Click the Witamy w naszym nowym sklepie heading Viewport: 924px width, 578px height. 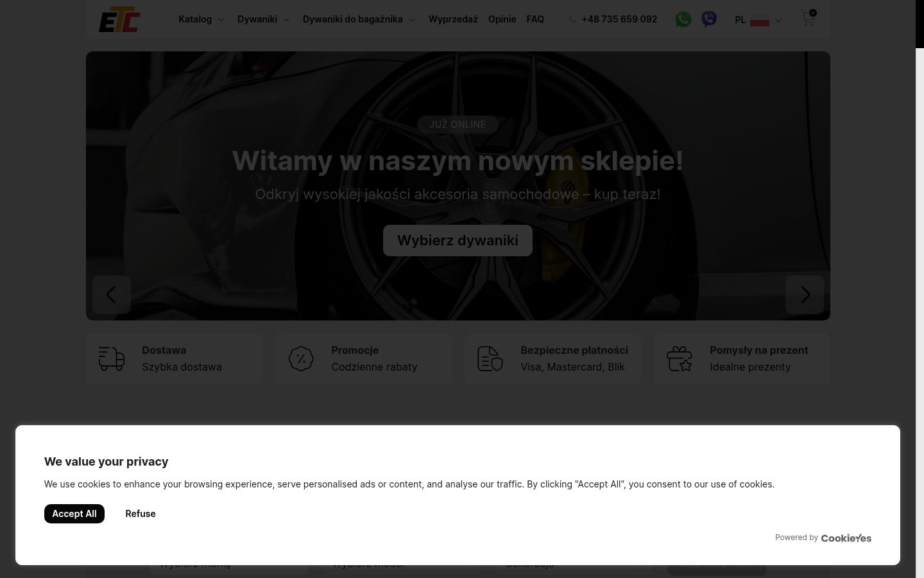pyautogui.click(x=458, y=161)
